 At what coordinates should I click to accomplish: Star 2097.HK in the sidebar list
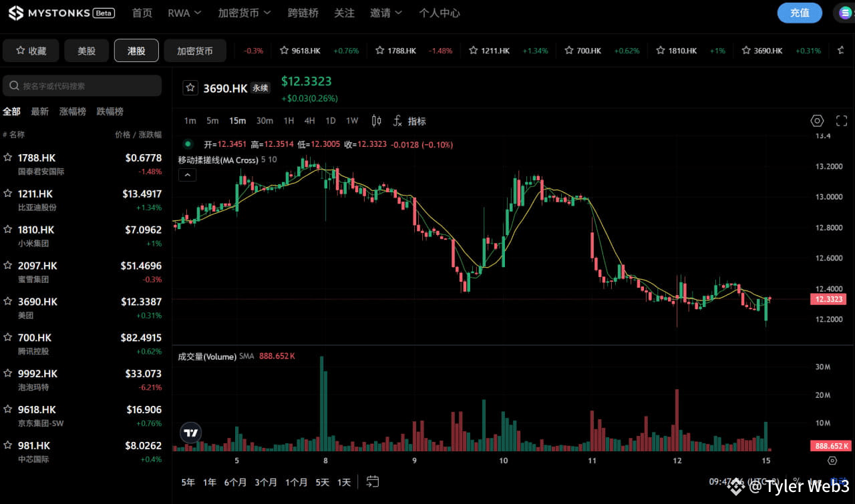[x=8, y=266]
